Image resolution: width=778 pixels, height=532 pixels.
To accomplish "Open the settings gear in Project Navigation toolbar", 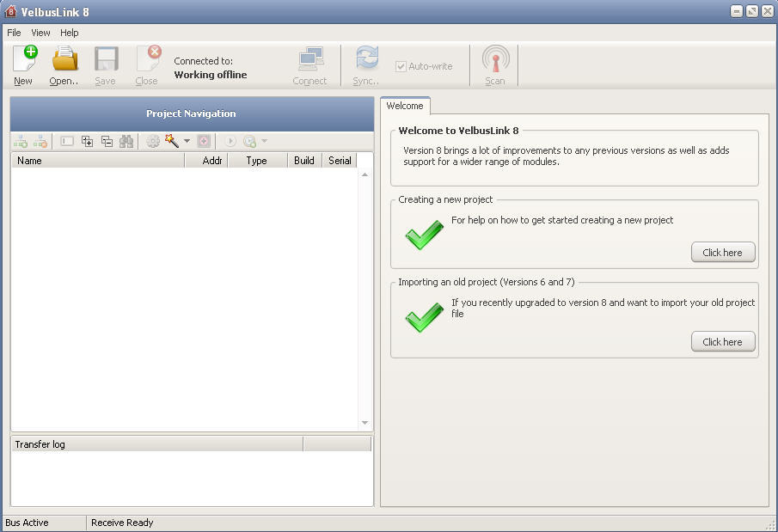I will click(x=152, y=141).
